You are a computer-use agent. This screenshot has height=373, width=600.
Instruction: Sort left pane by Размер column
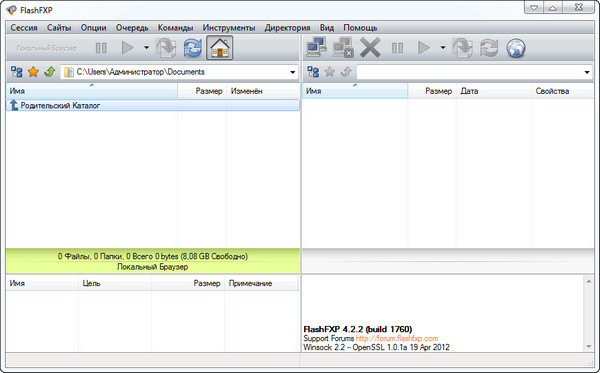202,91
